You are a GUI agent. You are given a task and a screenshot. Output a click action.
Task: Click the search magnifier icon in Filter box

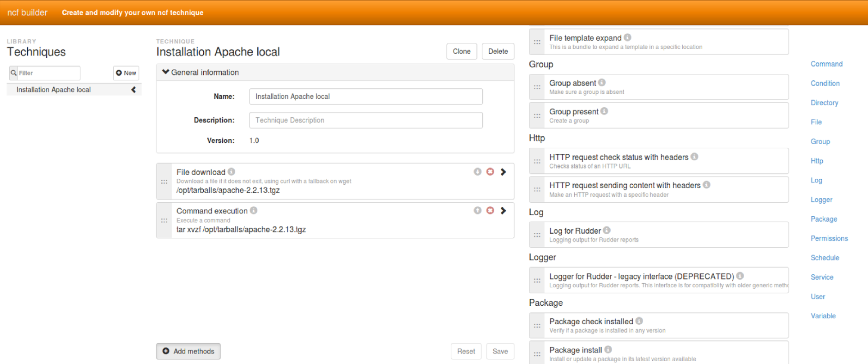tap(14, 73)
